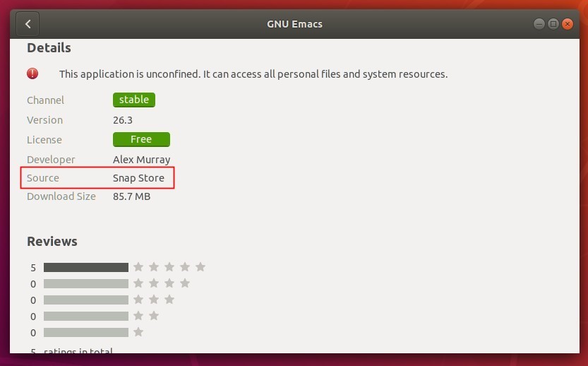The height and width of the screenshot is (366, 588).
Task: Click version number 26.3
Action: click(123, 120)
